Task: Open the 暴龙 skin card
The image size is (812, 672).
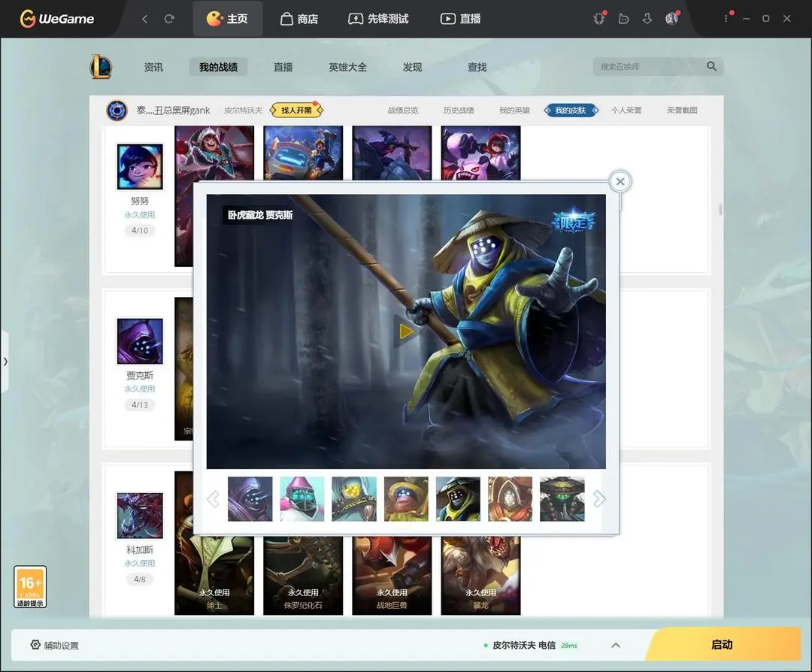Action: (x=480, y=575)
